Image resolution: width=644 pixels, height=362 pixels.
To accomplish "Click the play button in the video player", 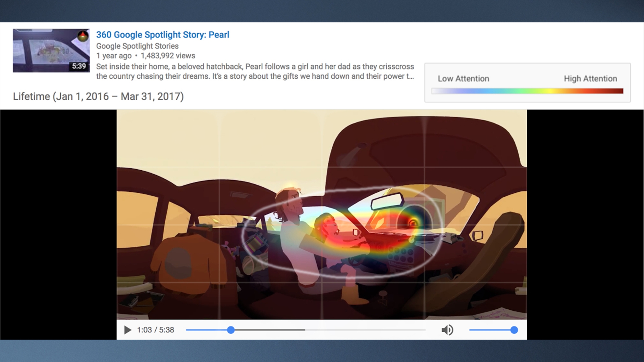I will click(x=127, y=330).
